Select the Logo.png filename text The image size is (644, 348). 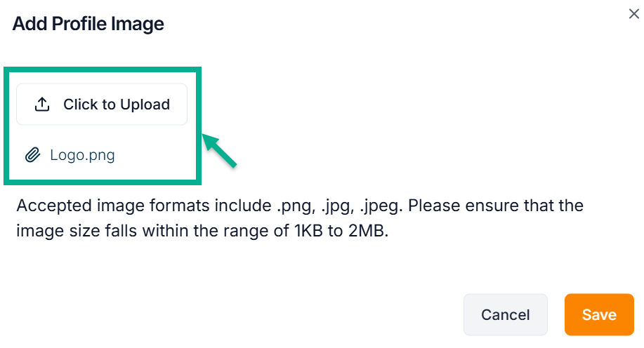pos(82,155)
